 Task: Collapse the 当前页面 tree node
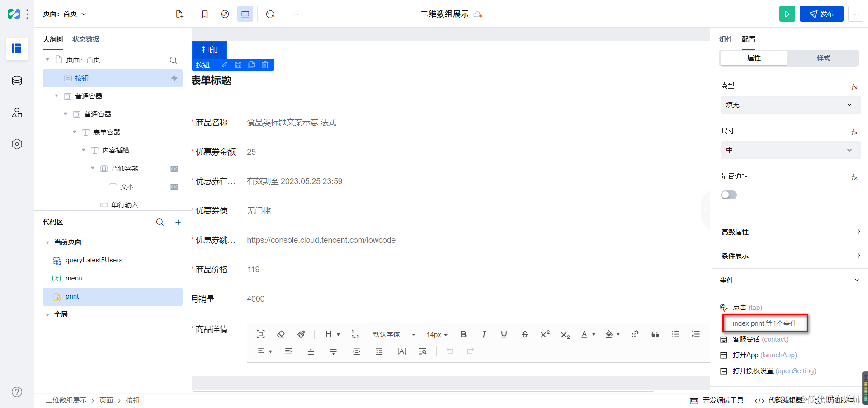(x=47, y=242)
